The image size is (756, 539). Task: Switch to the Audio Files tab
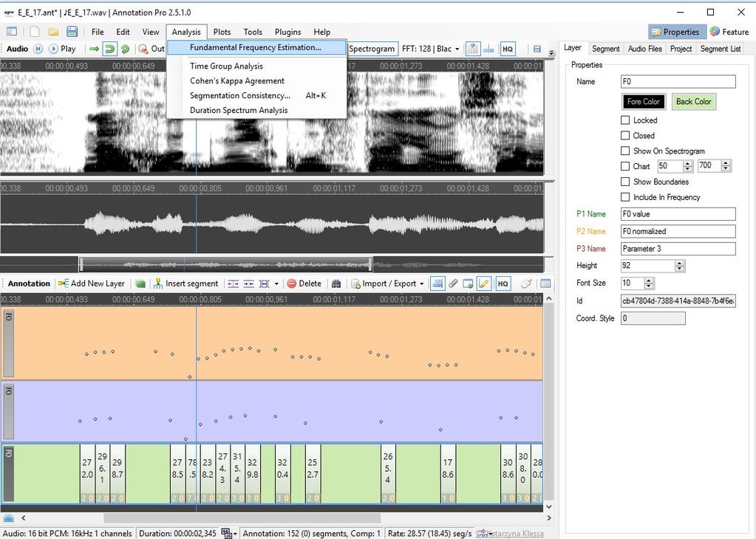click(644, 49)
